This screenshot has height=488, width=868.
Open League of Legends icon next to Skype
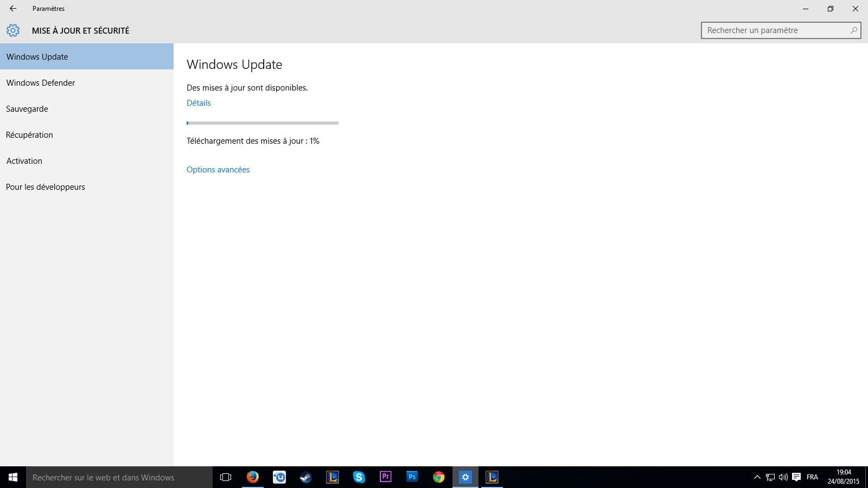coord(332,477)
